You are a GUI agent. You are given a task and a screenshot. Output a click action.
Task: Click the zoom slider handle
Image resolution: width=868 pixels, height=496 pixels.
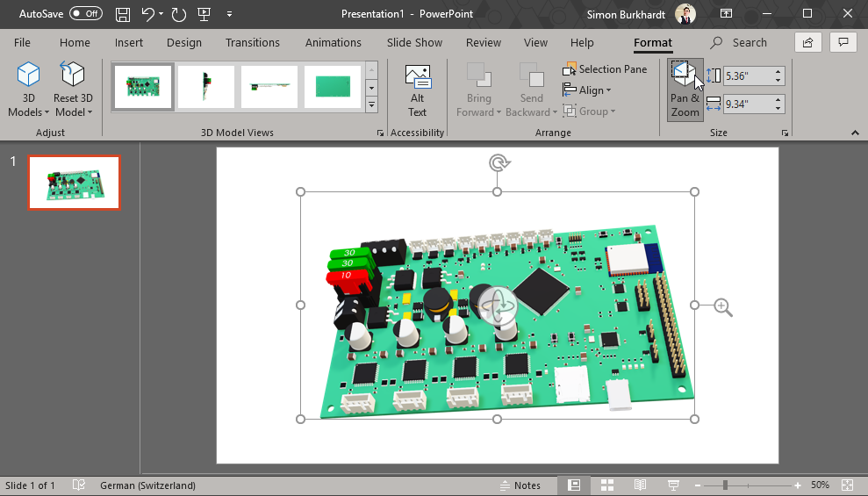pos(725,485)
